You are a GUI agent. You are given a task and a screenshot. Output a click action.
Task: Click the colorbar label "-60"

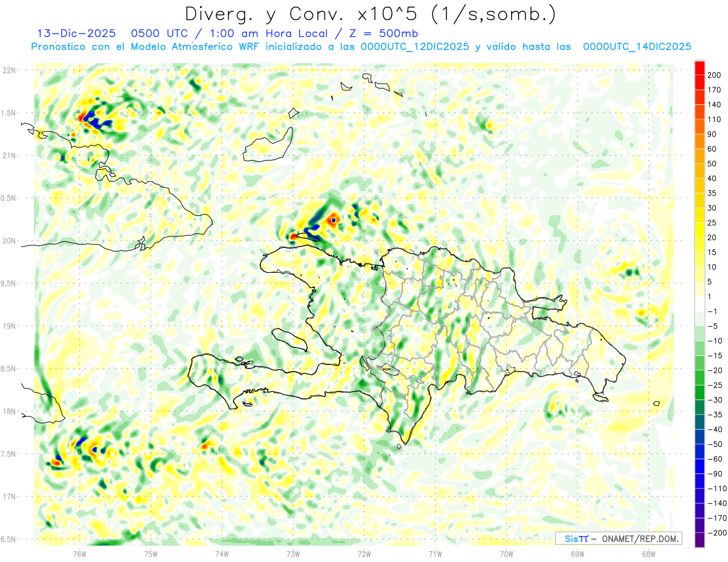(x=715, y=459)
